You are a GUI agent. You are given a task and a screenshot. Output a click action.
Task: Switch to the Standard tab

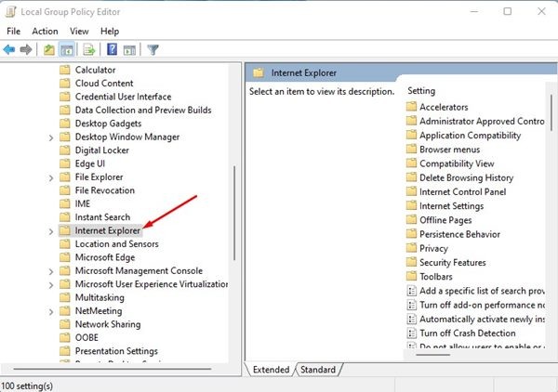pos(318,370)
